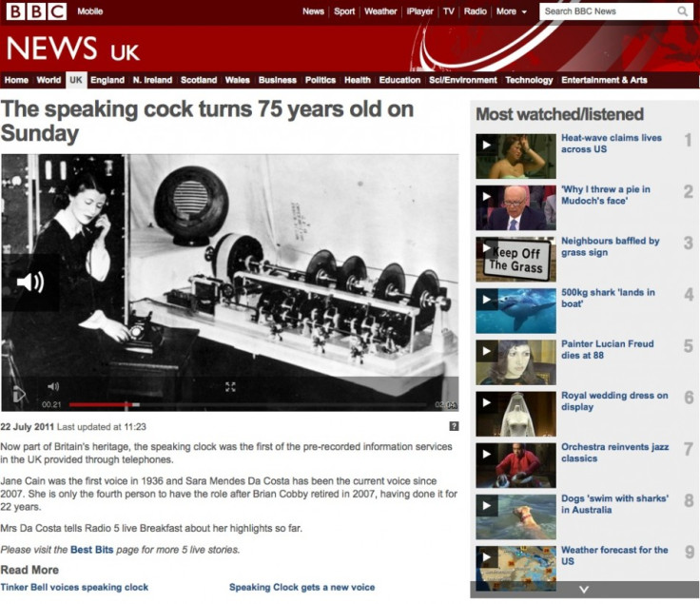Open Speaking Clock gets a new voice link

[x=301, y=587]
